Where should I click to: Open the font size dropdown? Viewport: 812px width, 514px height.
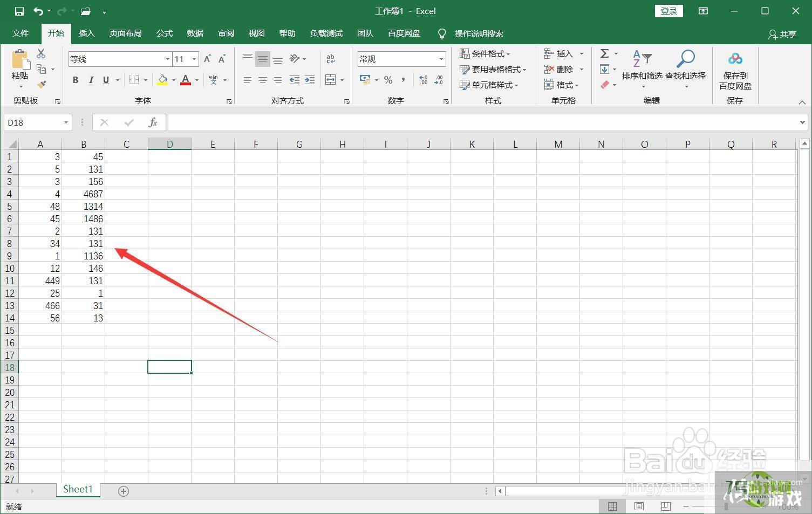coord(194,59)
